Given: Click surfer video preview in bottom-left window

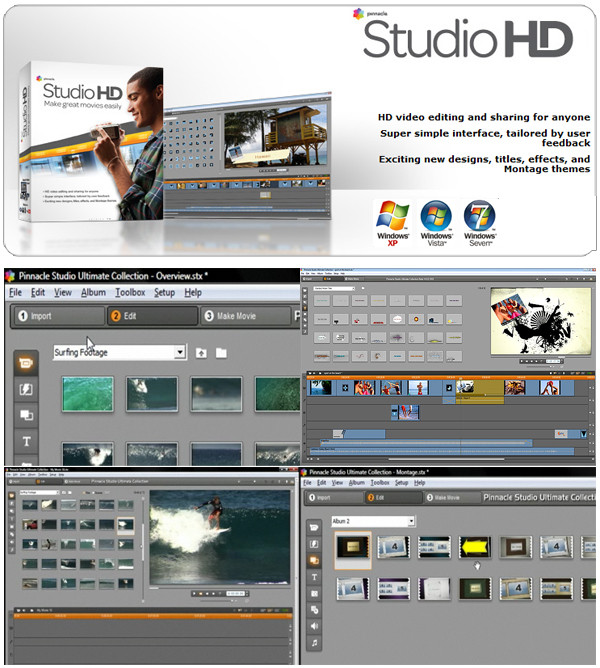Looking at the screenshot, I should click(x=219, y=537).
